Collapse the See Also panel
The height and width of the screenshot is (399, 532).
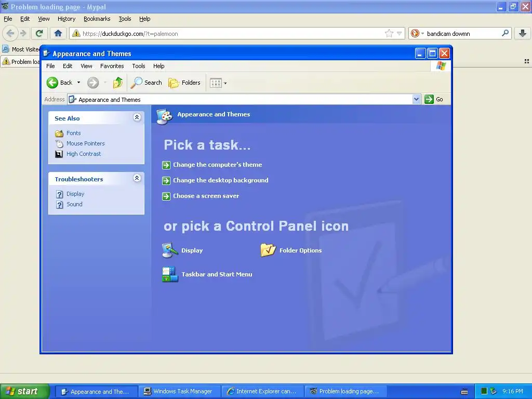(x=137, y=117)
